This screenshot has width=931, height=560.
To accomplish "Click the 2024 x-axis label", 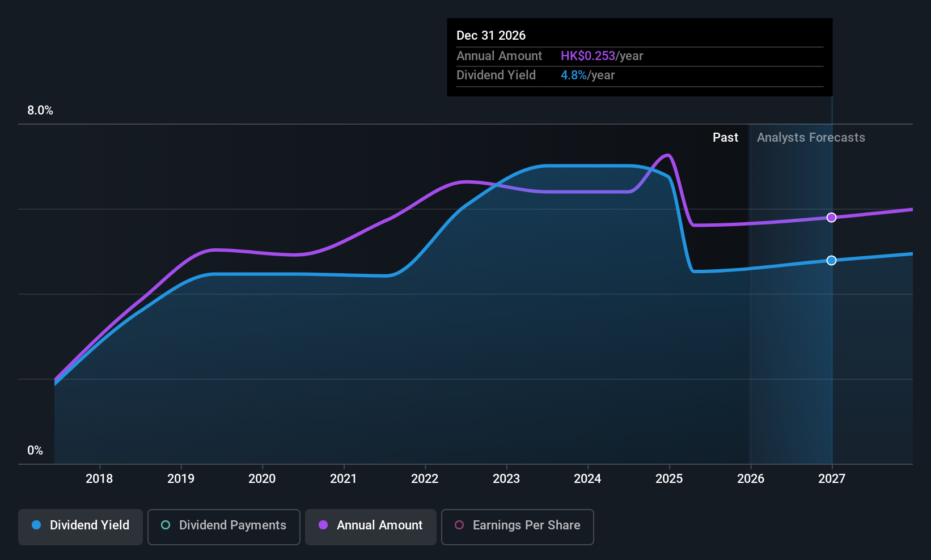I will point(587,479).
